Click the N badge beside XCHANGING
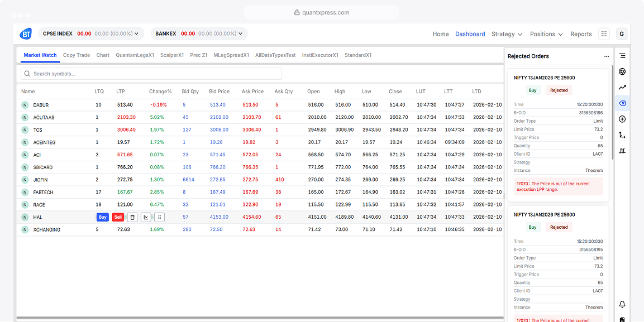This screenshot has width=644, height=322. (x=25, y=230)
